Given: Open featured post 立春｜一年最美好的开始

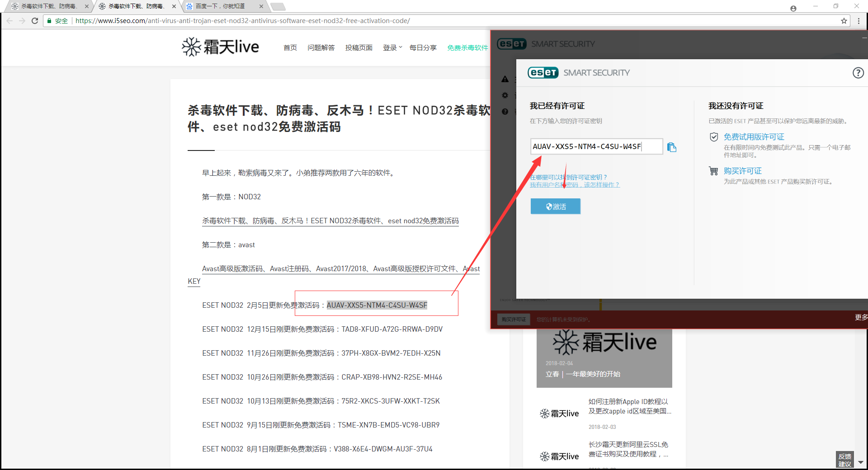Looking at the screenshot, I should tap(583, 374).
